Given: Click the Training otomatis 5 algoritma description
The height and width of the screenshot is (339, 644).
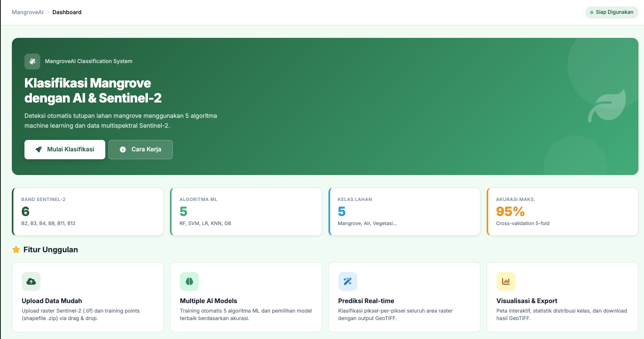Looking at the screenshot, I should coord(246,315).
